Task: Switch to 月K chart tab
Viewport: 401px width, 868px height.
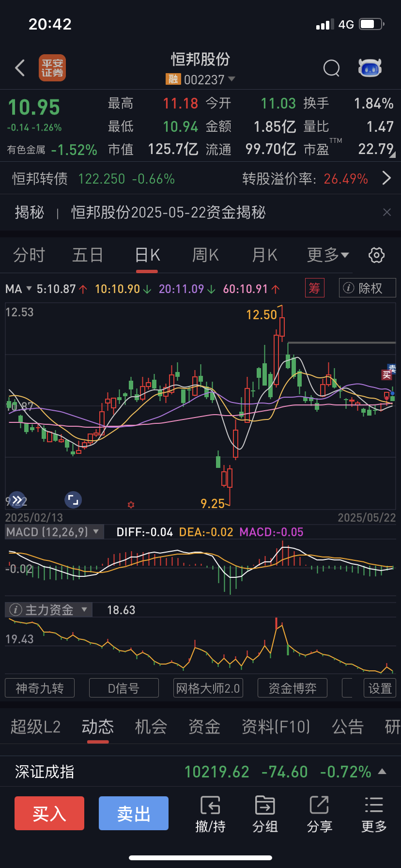Action: pos(265,255)
